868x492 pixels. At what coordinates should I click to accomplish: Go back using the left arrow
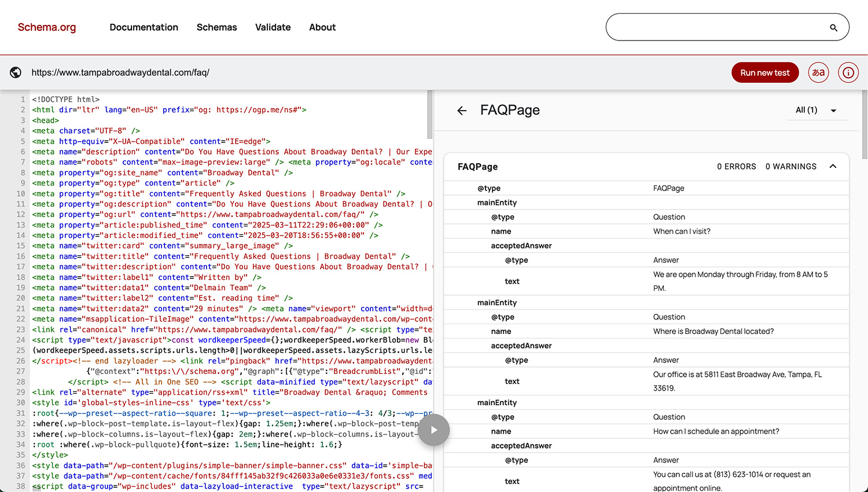point(462,111)
